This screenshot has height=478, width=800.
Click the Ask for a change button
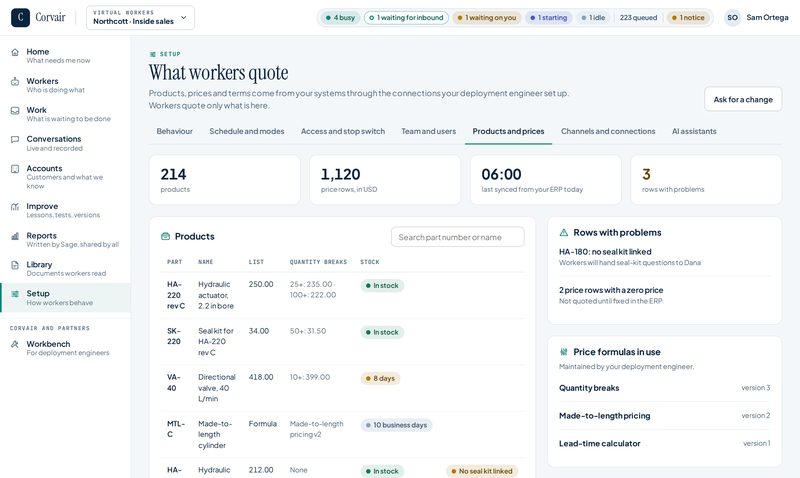(743, 99)
